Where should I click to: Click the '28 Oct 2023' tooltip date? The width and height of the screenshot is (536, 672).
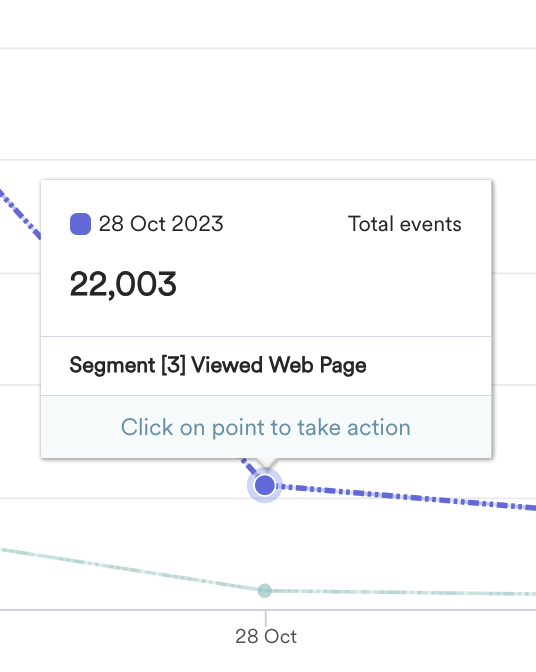click(161, 224)
